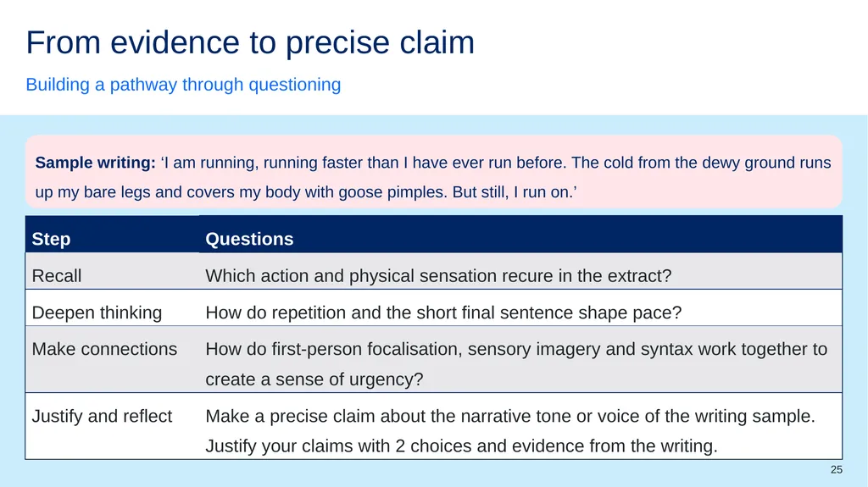
Task: Select the question about repetition shaping pace
Action: click(443, 313)
